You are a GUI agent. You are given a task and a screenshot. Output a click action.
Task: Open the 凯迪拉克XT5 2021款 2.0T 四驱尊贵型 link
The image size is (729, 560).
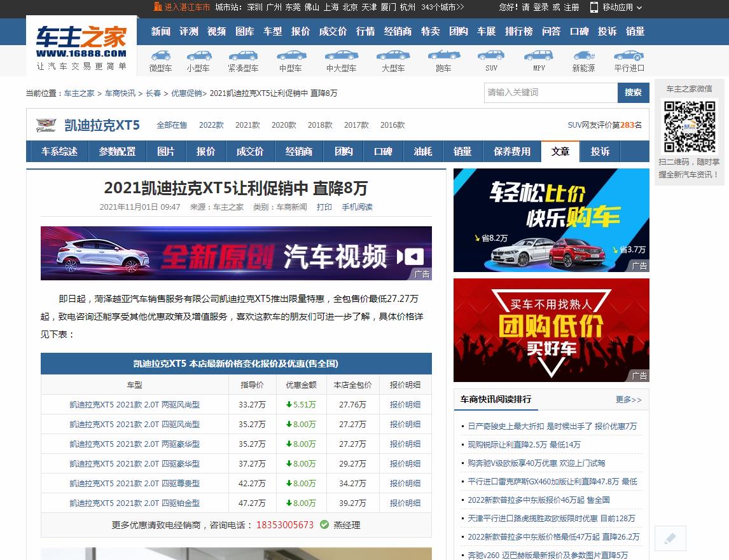[134, 483]
